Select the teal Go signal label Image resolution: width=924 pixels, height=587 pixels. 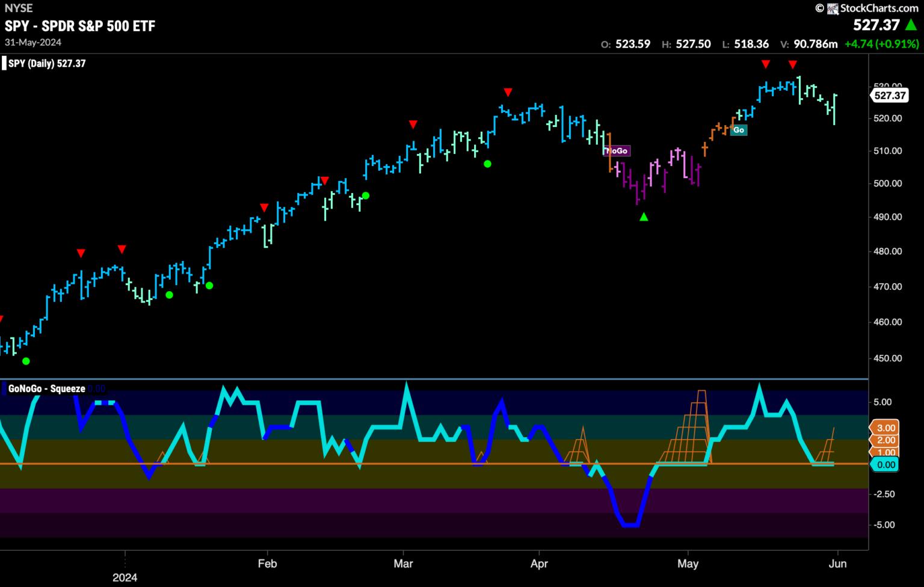click(739, 130)
